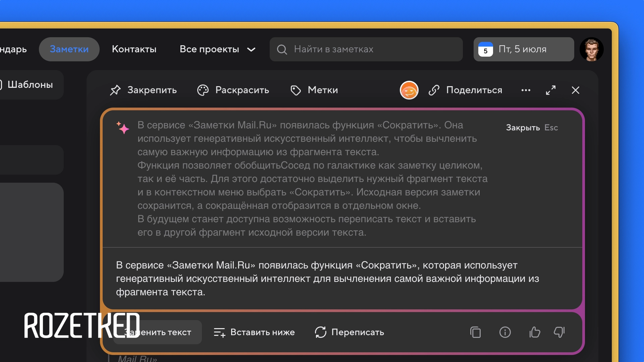Dislike the AI result with thumbs down
The width and height of the screenshot is (644, 362).
(x=559, y=332)
